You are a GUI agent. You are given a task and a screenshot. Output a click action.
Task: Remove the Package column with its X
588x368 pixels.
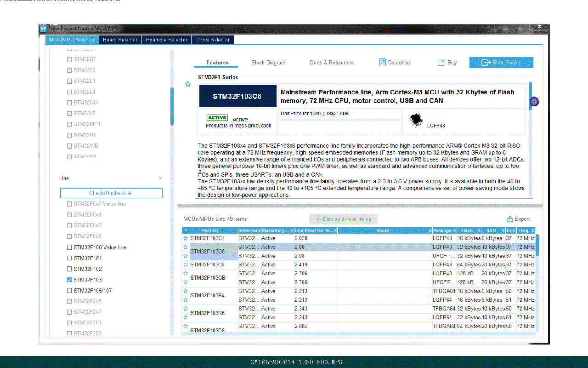454,230
